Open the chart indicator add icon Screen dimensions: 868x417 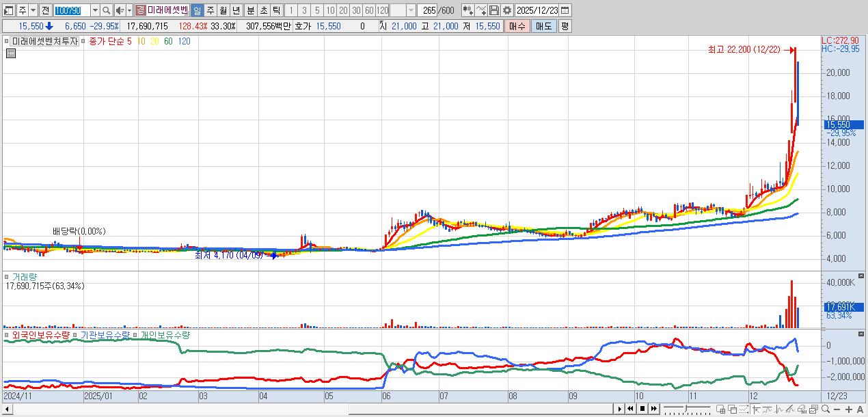click(467, 10)
